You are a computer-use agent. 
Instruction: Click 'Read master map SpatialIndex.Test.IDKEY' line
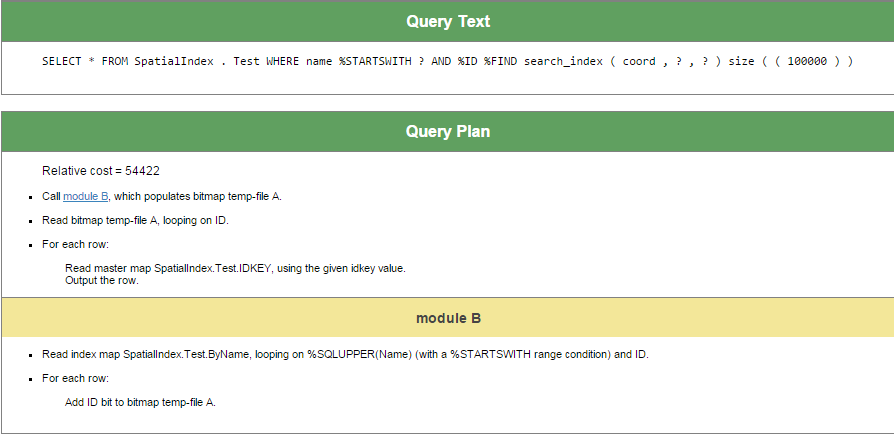[235, 269]
